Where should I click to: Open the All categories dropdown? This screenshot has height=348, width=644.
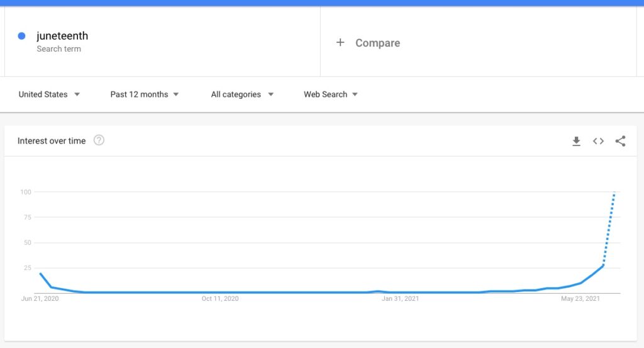click(x=242, y=94)
